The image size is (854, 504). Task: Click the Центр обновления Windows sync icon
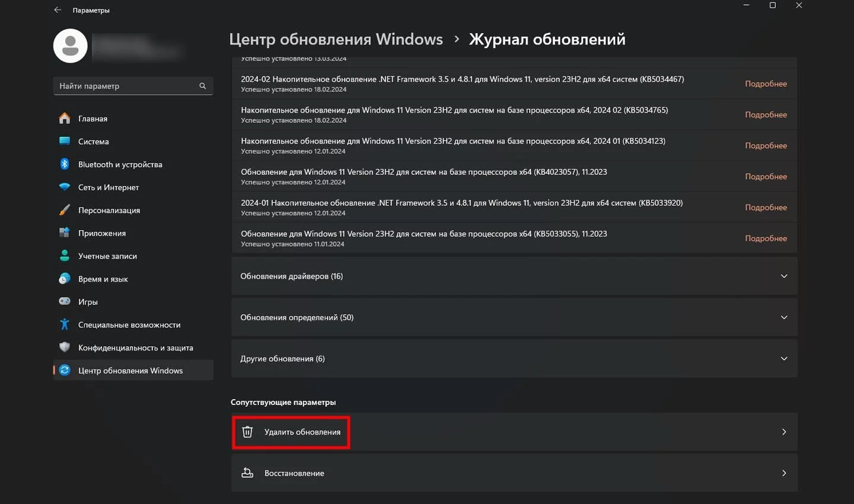click(65, 371)
